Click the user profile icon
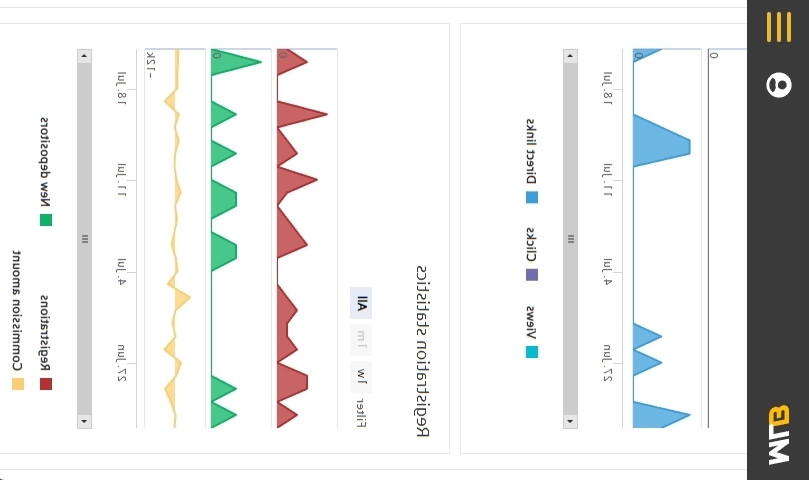The height and width of the screenshot is (480, 809). [x=778, y=85]
